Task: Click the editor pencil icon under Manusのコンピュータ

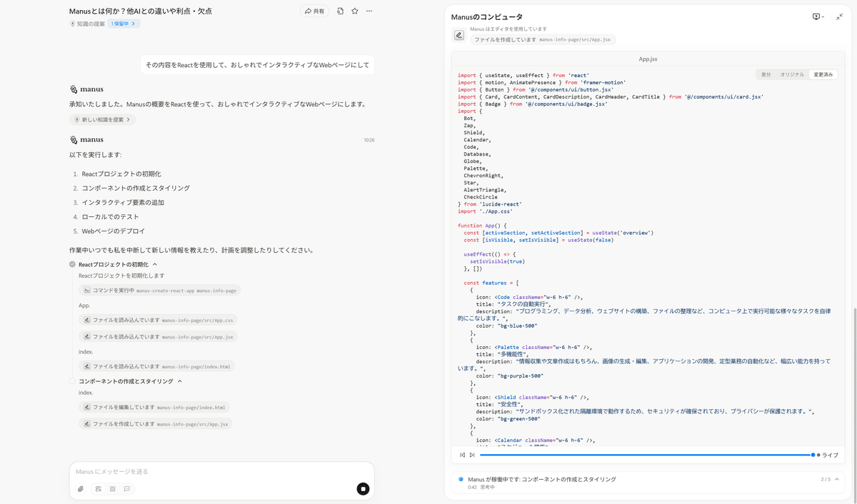Action: (458, 35)
